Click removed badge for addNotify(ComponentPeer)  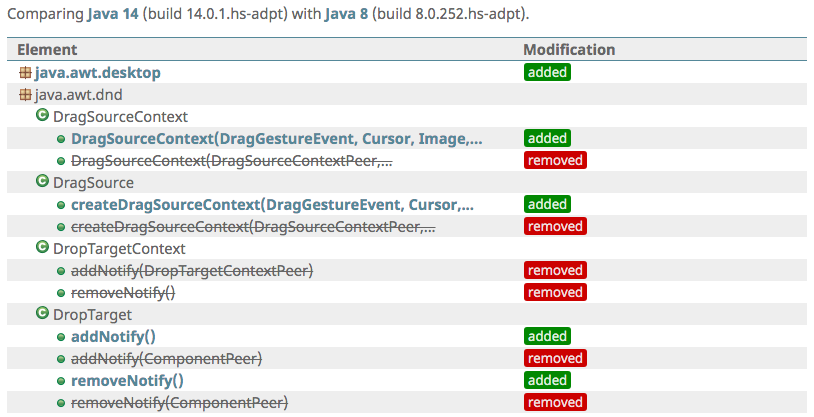[555, 358]
